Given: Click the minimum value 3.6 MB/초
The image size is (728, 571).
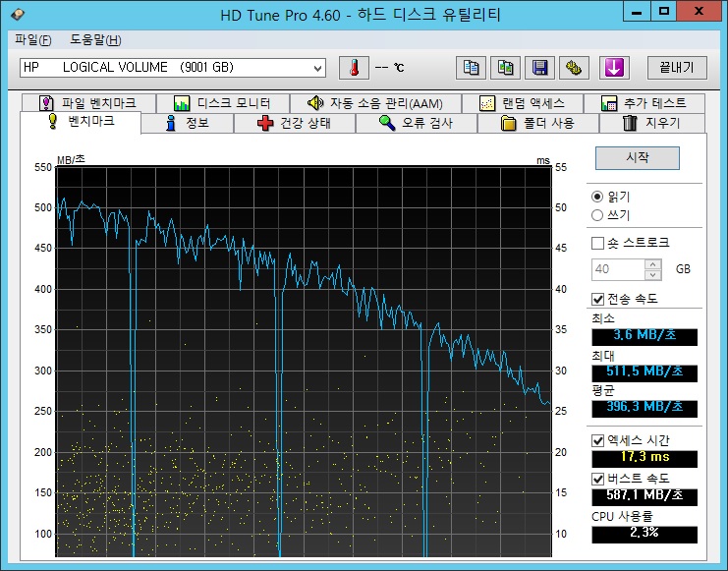Looking at the screenshot, I should pos(644,336).
